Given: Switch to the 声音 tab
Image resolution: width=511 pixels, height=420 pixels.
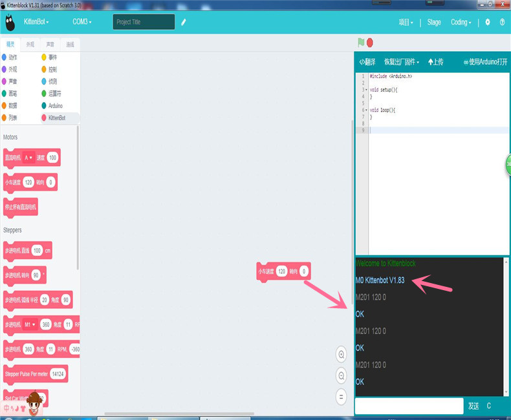Looking at the screenshot, I should point(50,45).
